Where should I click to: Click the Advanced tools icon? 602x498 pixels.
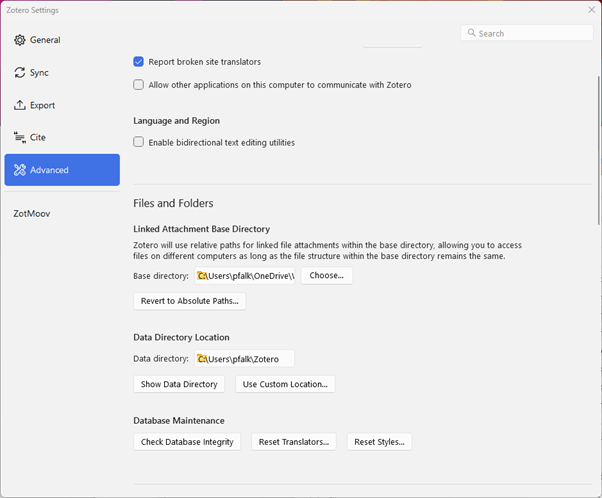click(20, 170)
